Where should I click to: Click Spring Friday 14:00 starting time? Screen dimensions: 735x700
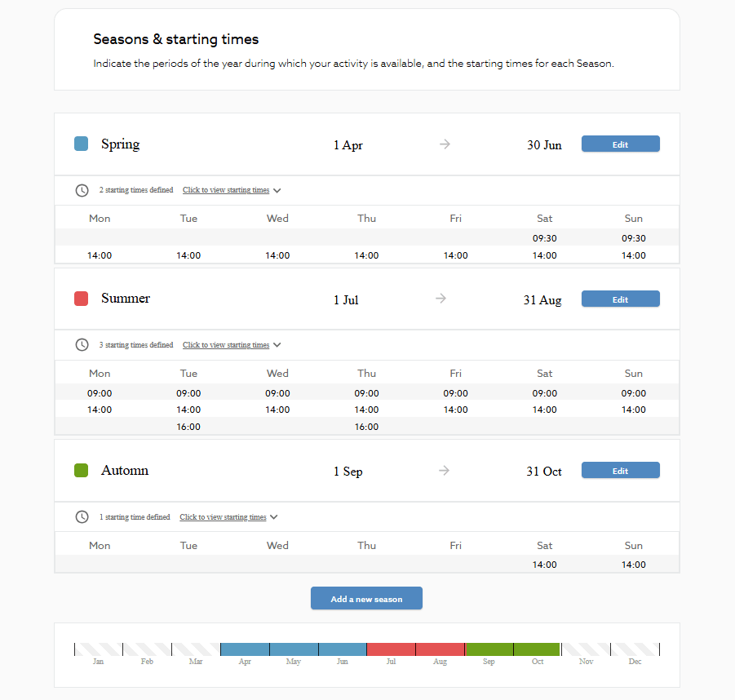[x=456, y=255]
